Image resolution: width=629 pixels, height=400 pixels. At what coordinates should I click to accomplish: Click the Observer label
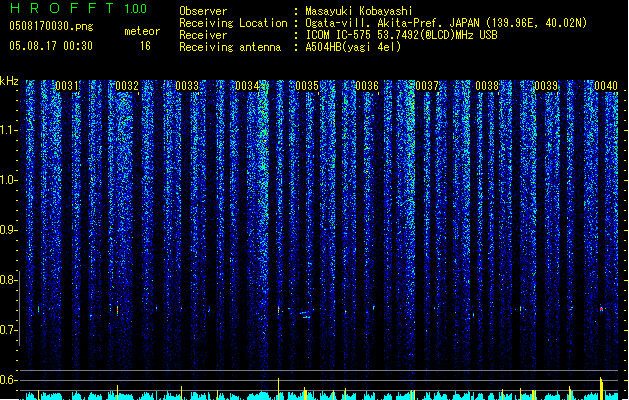[x=203, y=11]
